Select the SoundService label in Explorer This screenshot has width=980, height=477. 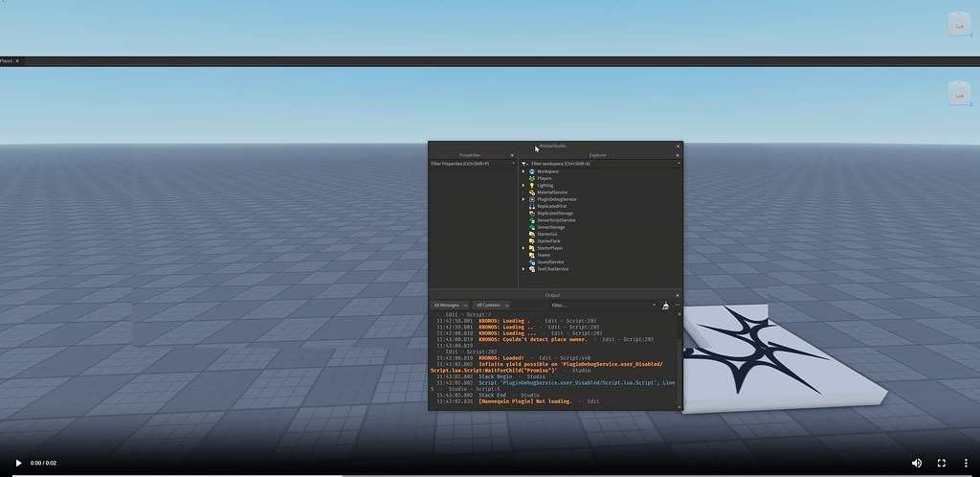coord(550,261)
